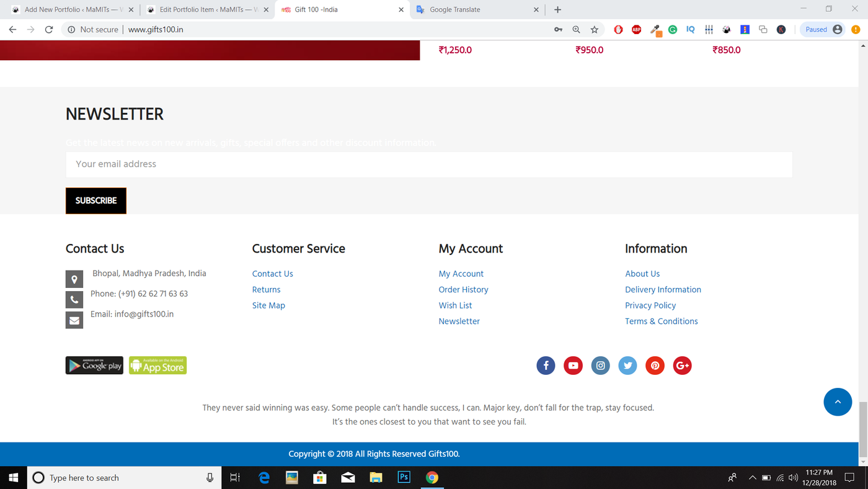Open Chrome's three-dot menu
868x489 pixels.
pos(856,30)
